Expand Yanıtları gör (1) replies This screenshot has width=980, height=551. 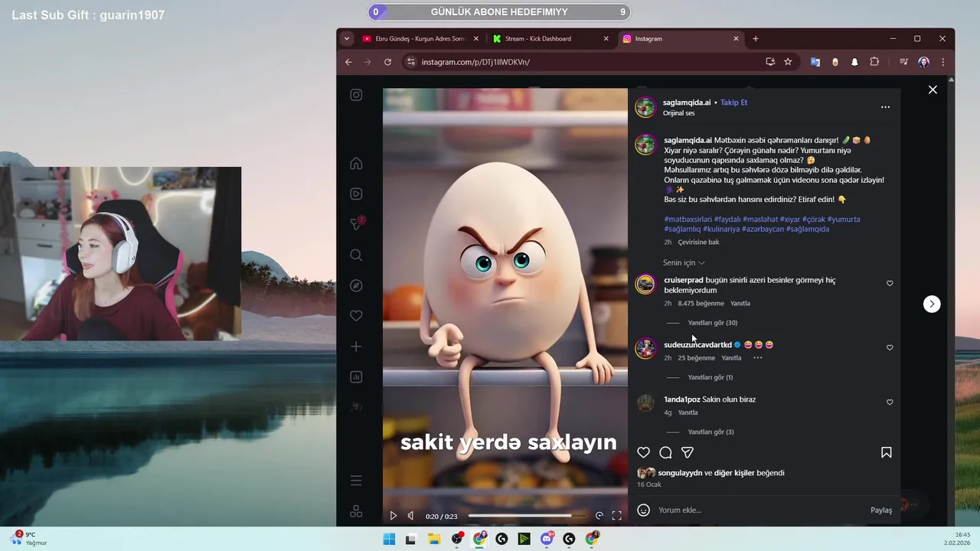(710, 377)
